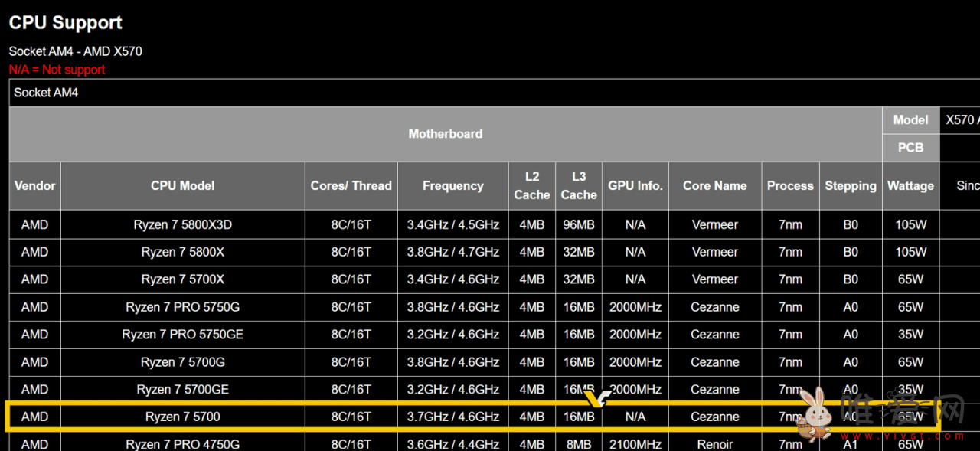Screen dimensions: 980x451
Task: Click the Ryzen 7 5700 model cell
Action: coord(182,417)
